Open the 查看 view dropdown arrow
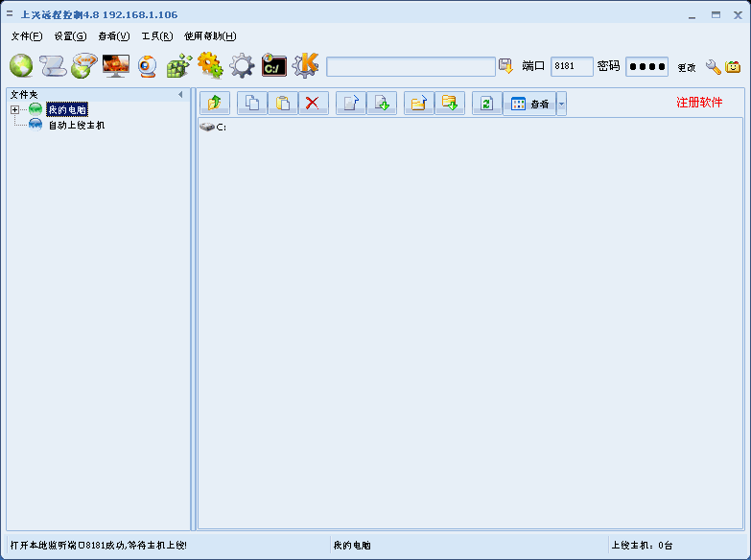751x560 pixels. tap(561, 104)
